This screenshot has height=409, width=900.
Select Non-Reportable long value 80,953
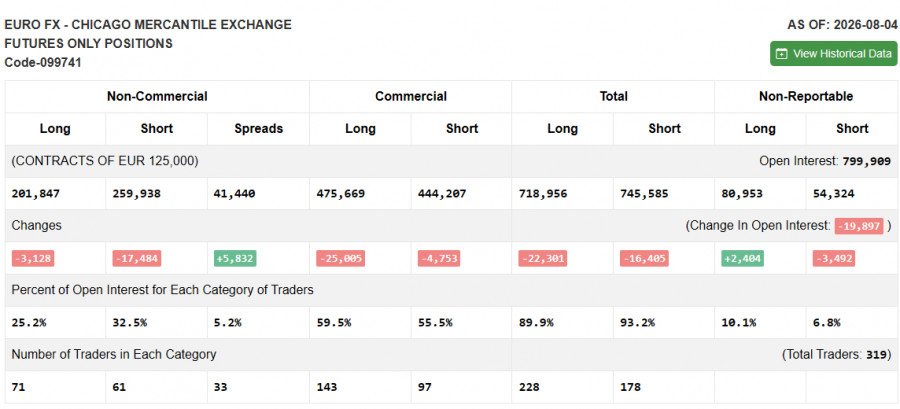[742, 194]
